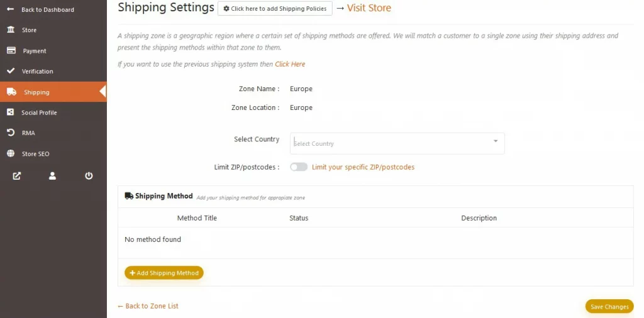Go Back to Dashboard in sidebar
Image resolution: width=644 pixels, height=318 pixels.
click(x=48, y=9)
